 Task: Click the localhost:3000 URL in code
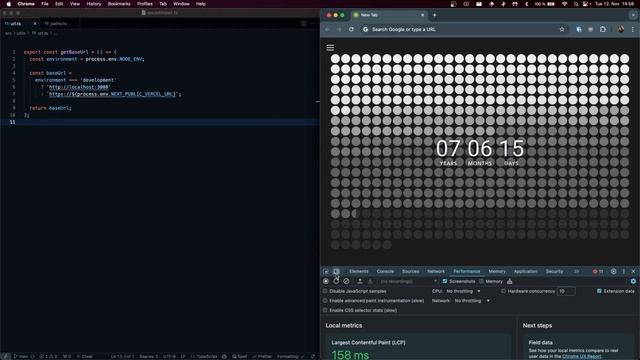79,87
